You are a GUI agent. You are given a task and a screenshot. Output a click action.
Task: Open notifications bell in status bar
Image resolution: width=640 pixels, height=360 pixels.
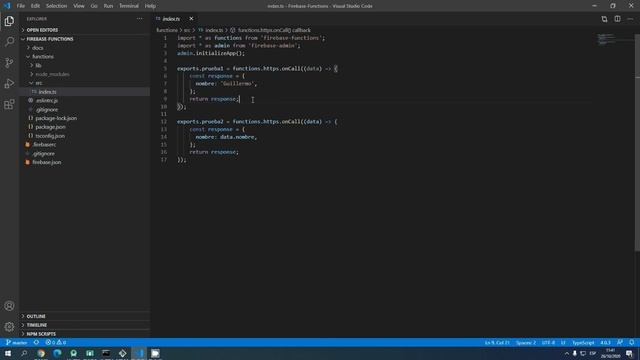(631, 342)
